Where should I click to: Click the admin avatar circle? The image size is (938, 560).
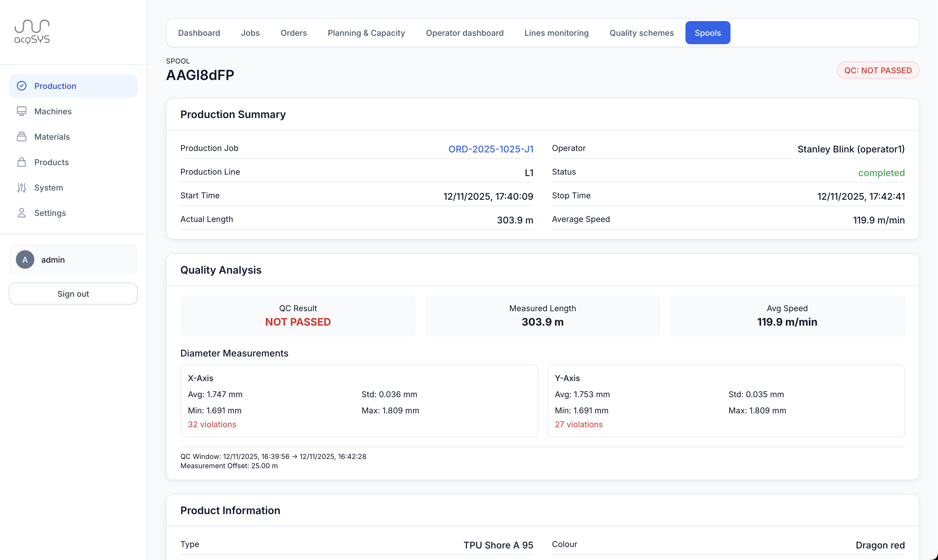pyautogui.click(x=25, y=260)
